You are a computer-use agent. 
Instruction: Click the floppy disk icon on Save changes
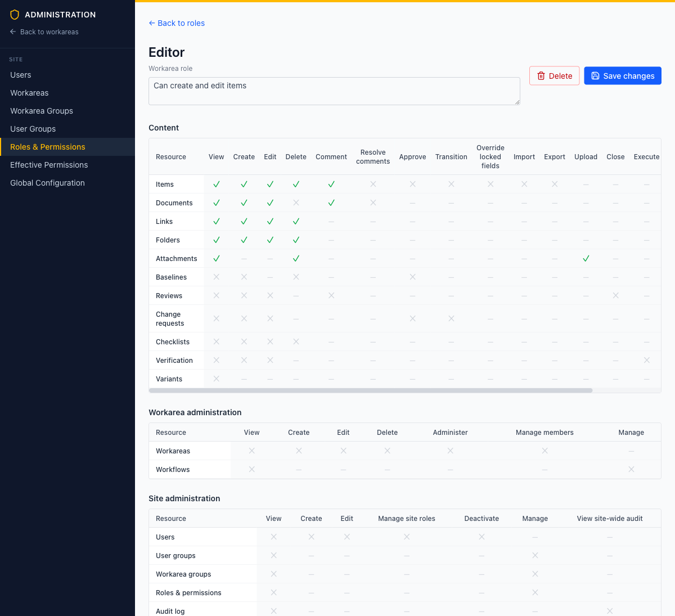(x=595, y=76)
